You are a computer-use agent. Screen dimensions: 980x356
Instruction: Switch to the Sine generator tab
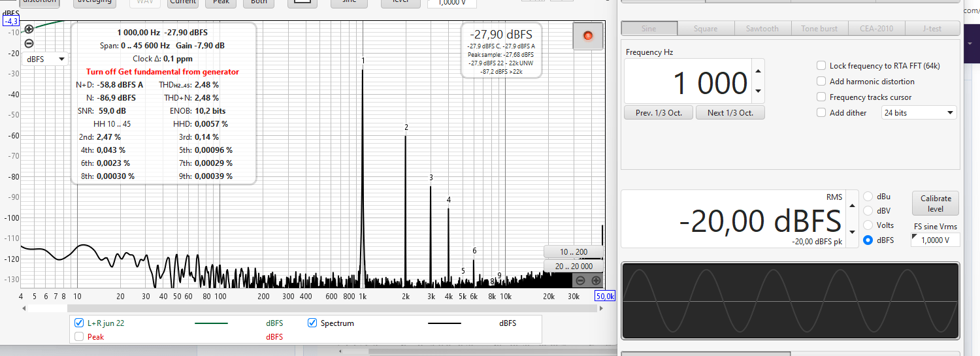pyautogui.click(x=649, y=29)
